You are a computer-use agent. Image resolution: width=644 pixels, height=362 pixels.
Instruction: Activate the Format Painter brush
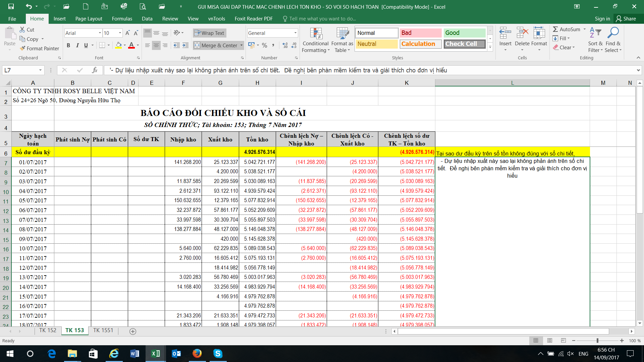point(39,48)
